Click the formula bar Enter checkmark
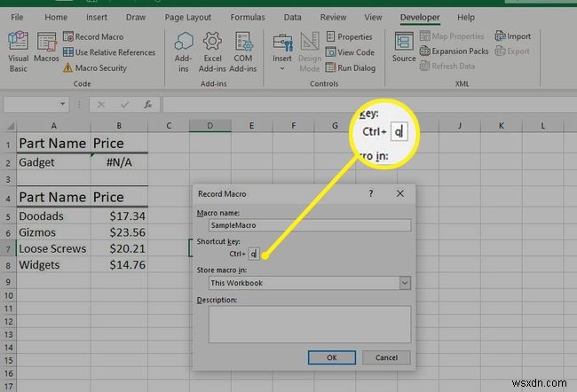Image resolution: width=577 pixels, height=392 pixels. (125, 105)
